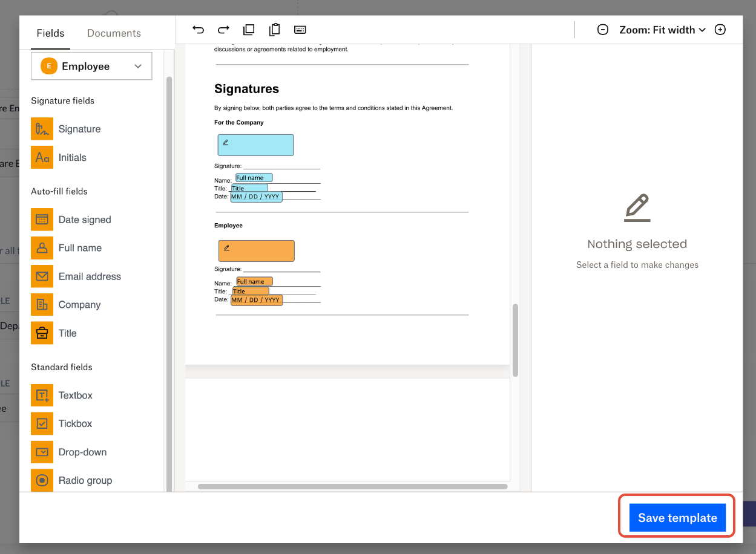Select the Date signed field icon
The width and height of the screenshot is (756, 554).
tap(42, 220)
